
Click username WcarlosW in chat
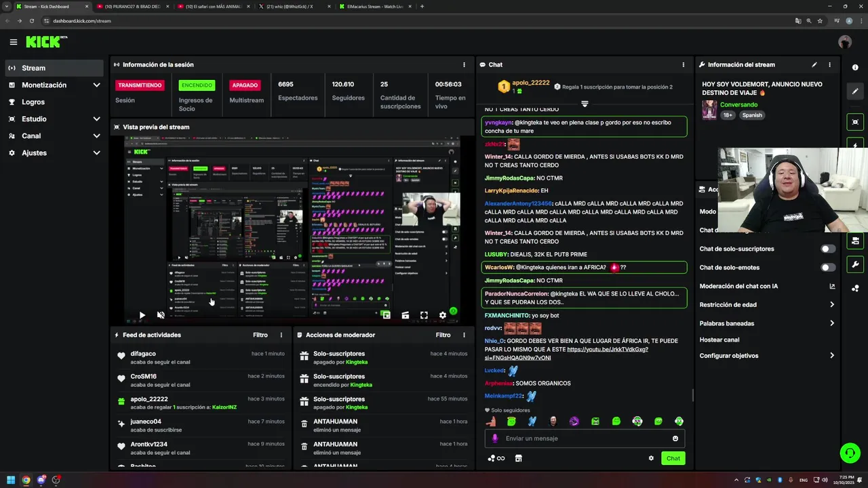click(x=499, y=267)
